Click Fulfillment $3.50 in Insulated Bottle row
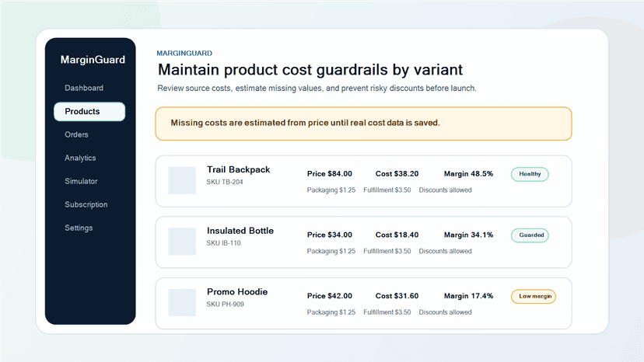This screenshot has height=362, width=644. pos(387,251)
